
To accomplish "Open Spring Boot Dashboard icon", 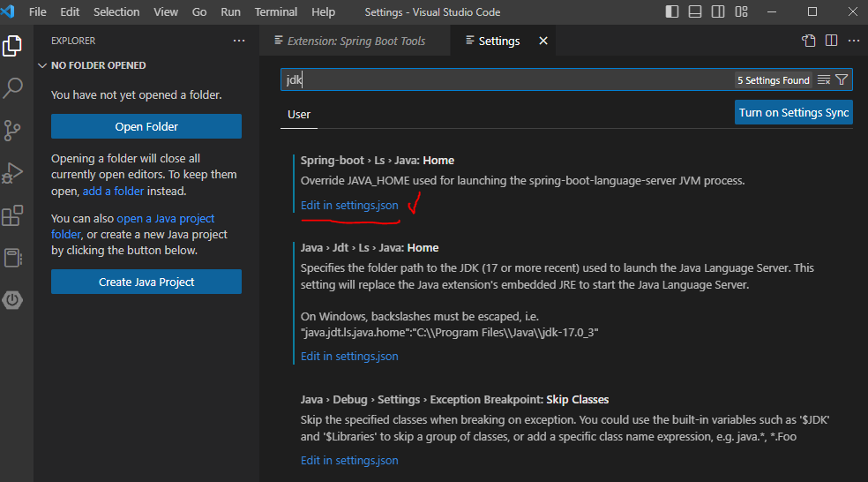I will coord(12,300).
